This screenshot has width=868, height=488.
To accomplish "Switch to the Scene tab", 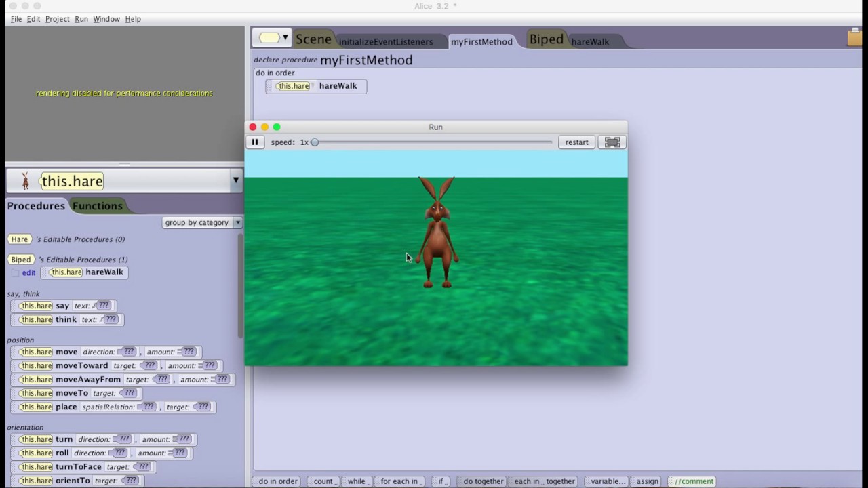I will pyautogui.click(x=313, y=39).
